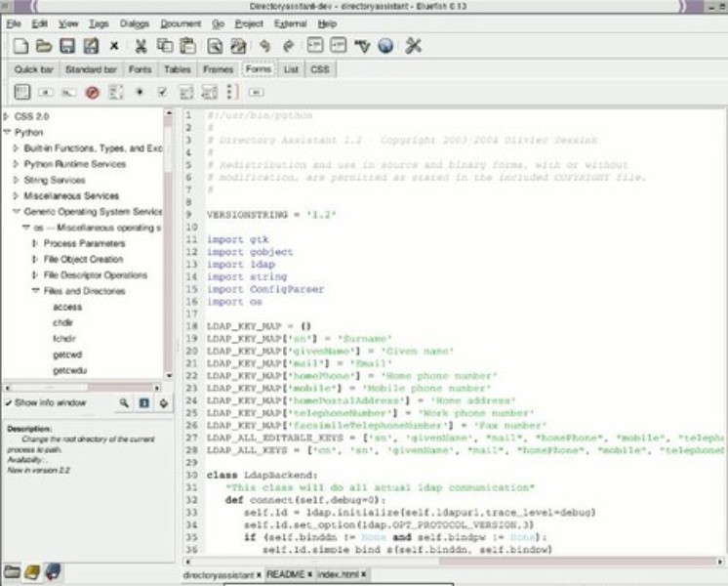Switch to the Tables toolbar tab
728x586 pixels.
[178, 69]
